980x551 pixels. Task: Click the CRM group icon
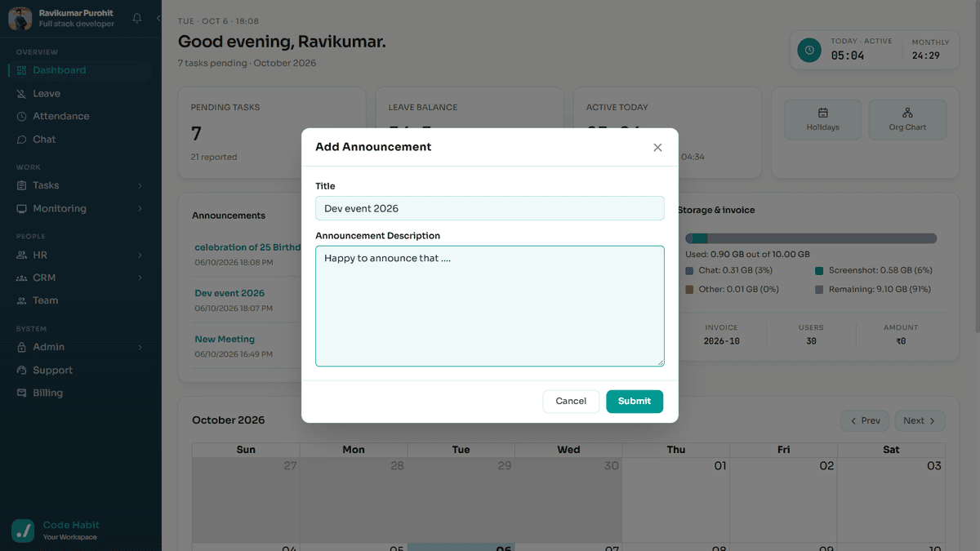click(x=22, y=278)
